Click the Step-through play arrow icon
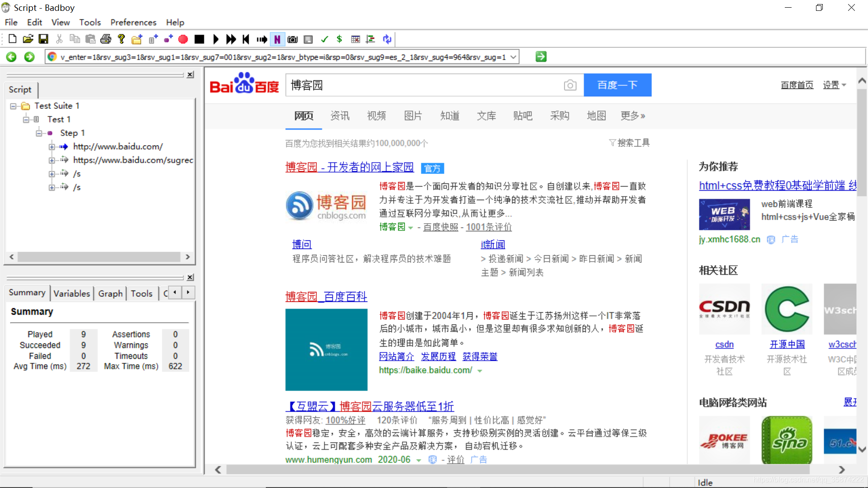 point(262,39)
